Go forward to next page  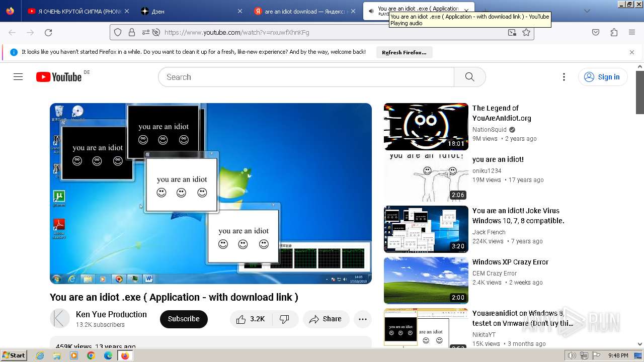[30, 32]
